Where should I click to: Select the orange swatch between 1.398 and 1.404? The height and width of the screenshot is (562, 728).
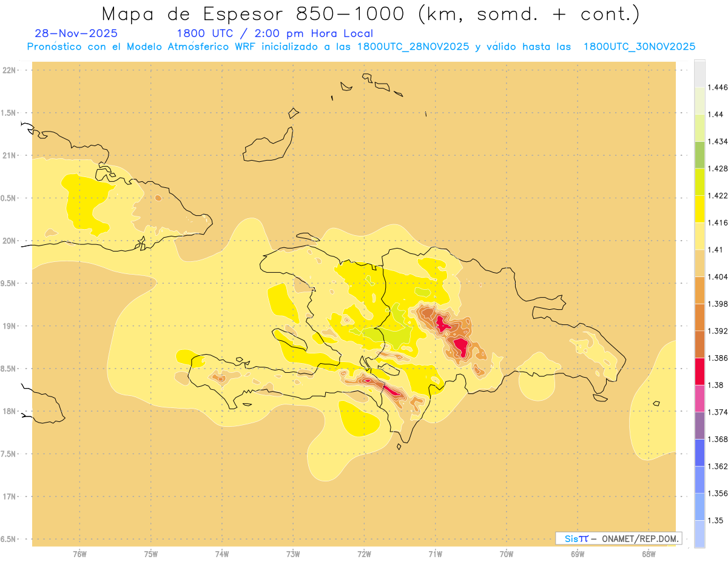(x=699, y=290)
